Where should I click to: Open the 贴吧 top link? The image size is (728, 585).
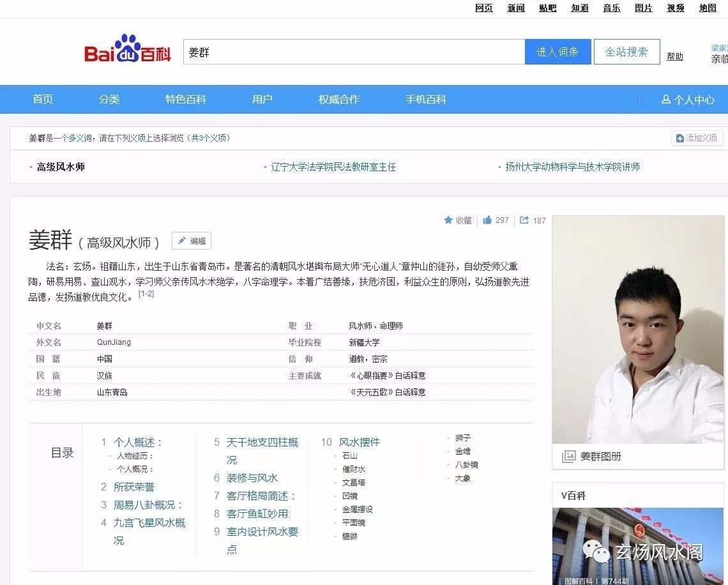(x=548, y=8)
